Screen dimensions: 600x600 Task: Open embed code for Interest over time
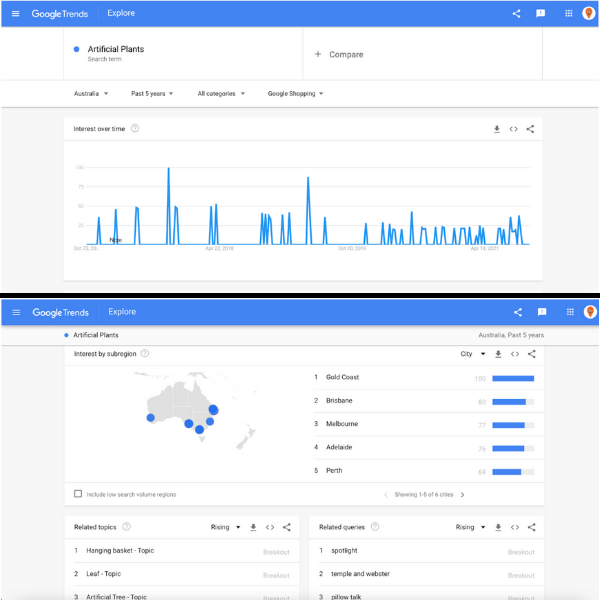(514, 129)
